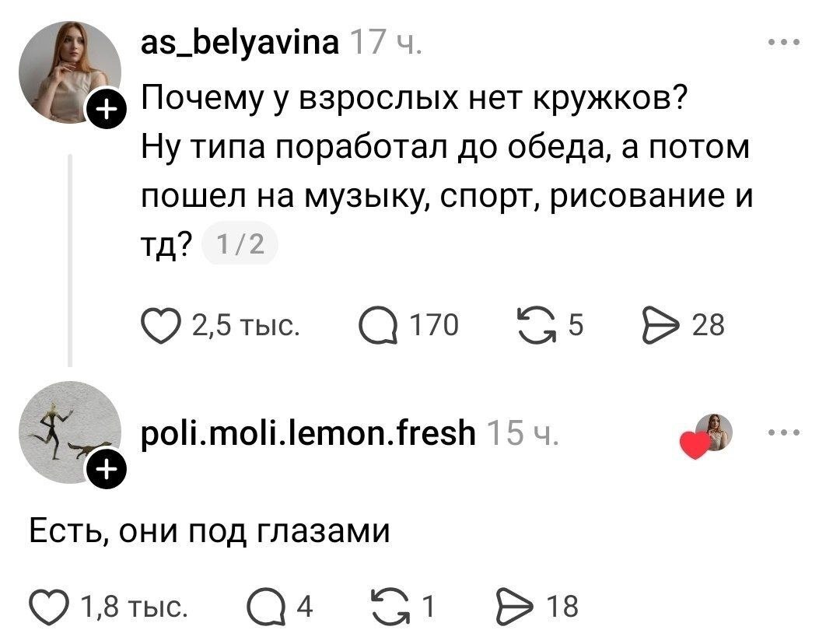Follow poli.moli.lemon.fresh using plus badge
The width and height of the screenshot is (840, 644).
pos(107,470)
